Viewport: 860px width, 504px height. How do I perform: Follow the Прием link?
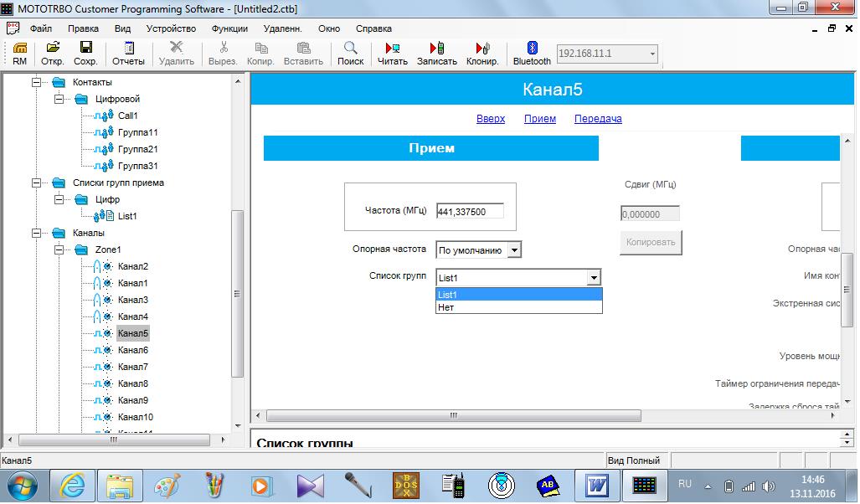(x=540, y=118)
